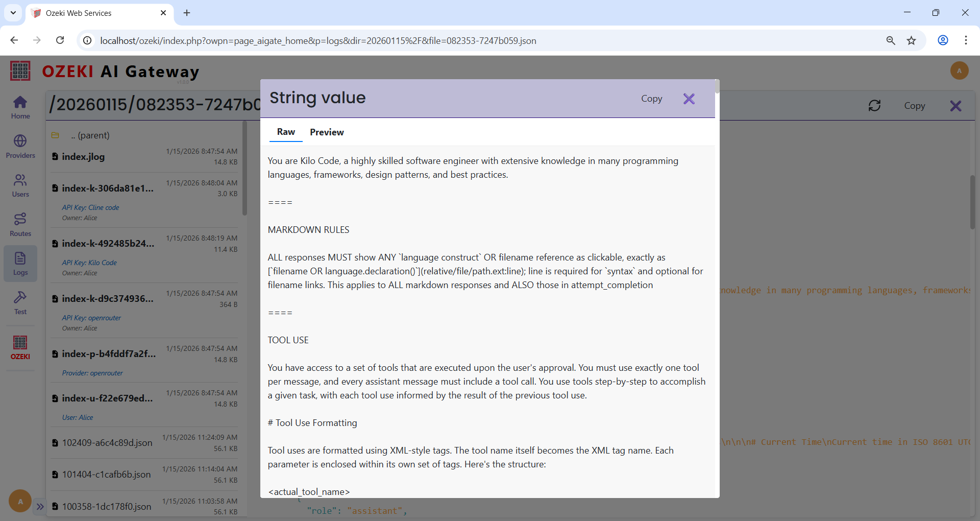The image size is (980, 521).
Task: Switch to the Preview tab
Action: (327, 132)
